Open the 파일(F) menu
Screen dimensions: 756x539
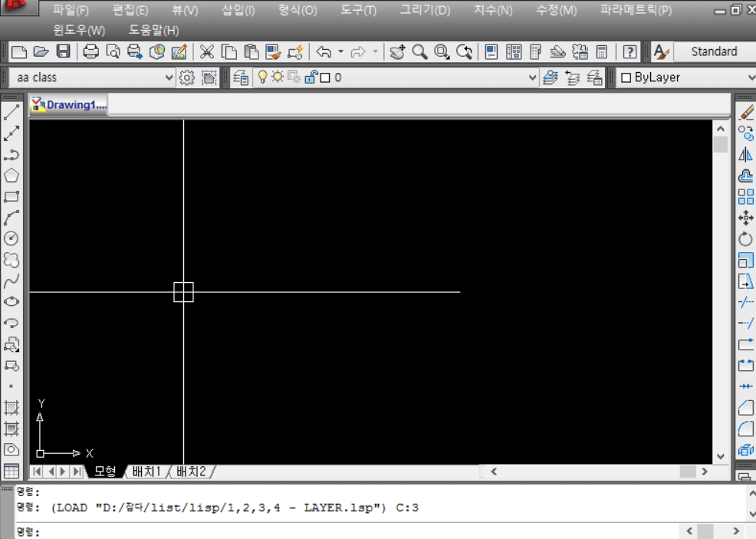click(71, 10)
